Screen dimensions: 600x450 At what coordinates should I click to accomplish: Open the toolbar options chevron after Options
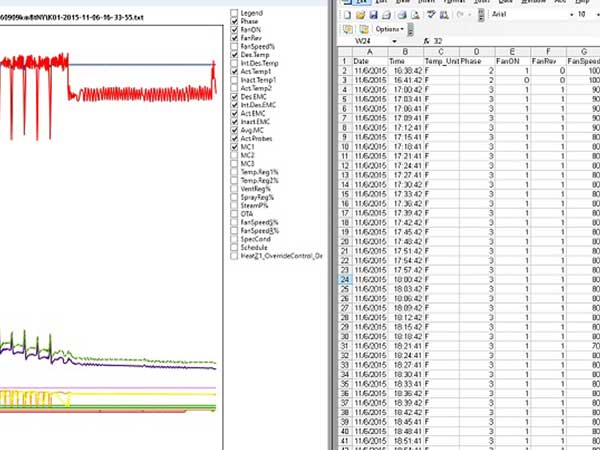click(410, 29)
